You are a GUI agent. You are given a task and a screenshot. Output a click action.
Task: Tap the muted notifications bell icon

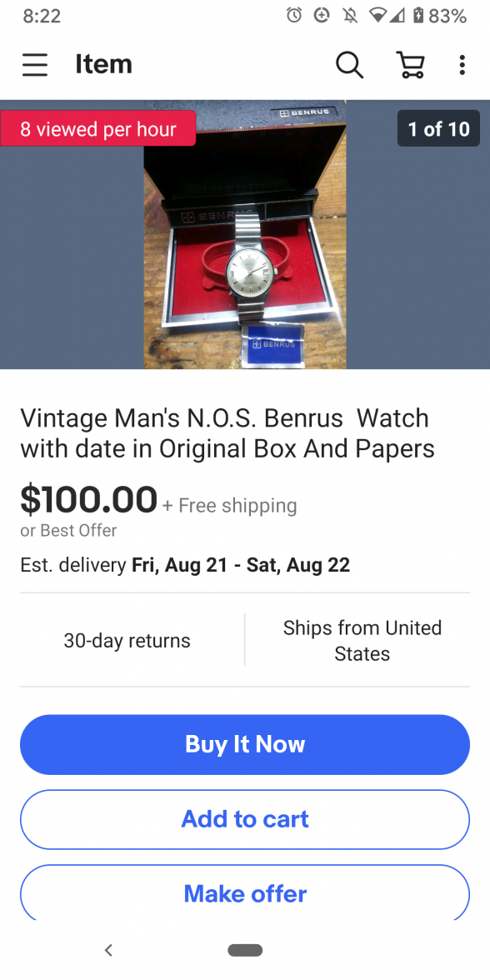coord(350,16)
